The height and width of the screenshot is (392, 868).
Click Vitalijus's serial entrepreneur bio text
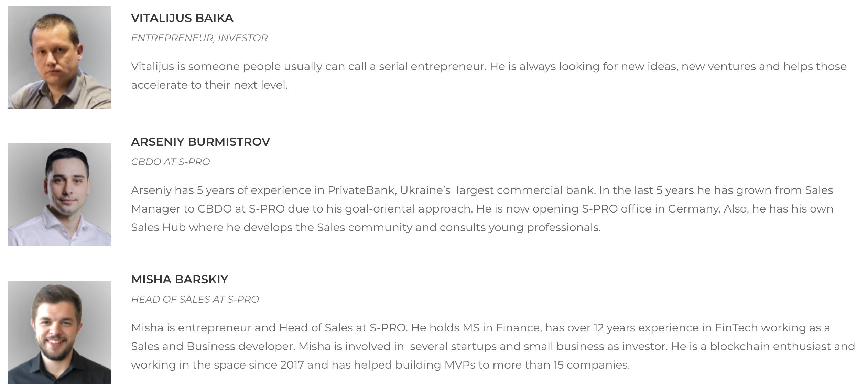coord(489,76)
